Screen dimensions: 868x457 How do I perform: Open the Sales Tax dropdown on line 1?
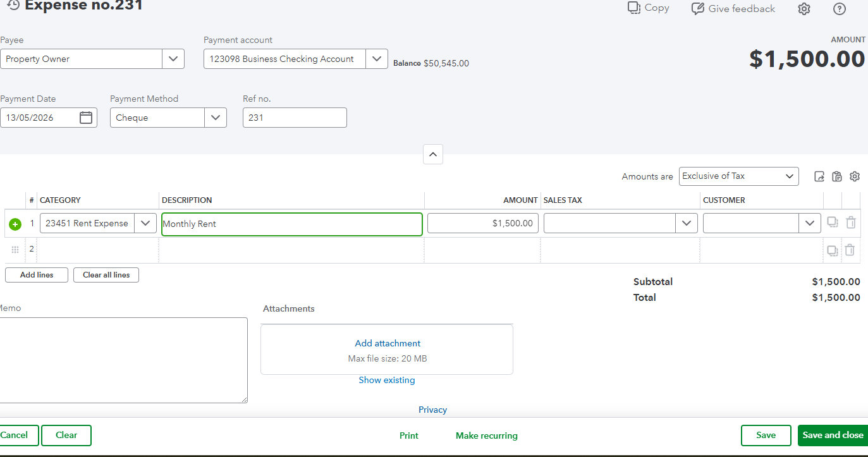687,223
